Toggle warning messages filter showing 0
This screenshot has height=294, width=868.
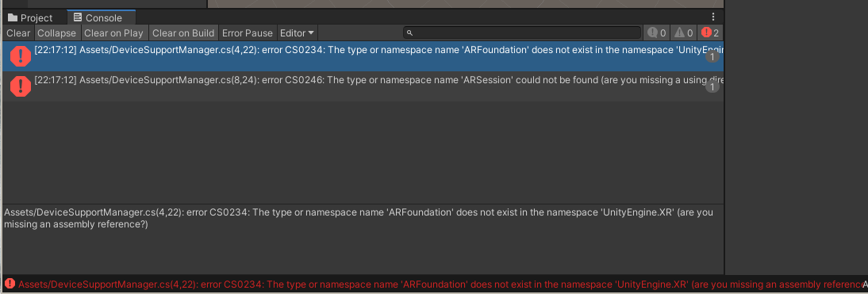[x=684, y=33]
